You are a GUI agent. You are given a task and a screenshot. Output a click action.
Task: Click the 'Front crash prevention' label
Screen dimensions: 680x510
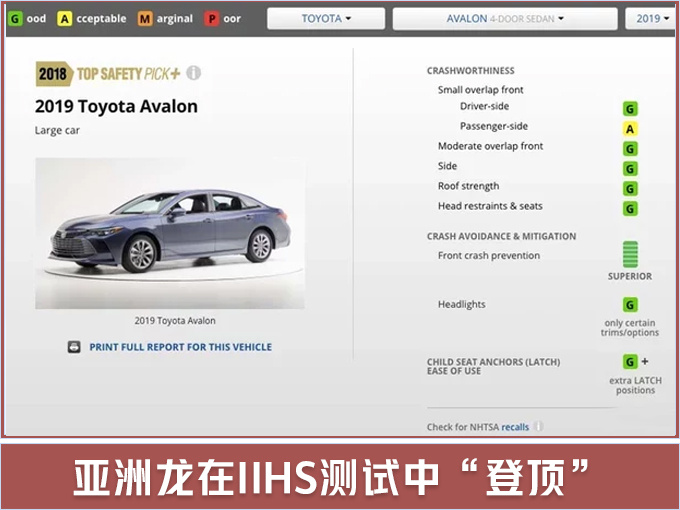pos(489,255)
